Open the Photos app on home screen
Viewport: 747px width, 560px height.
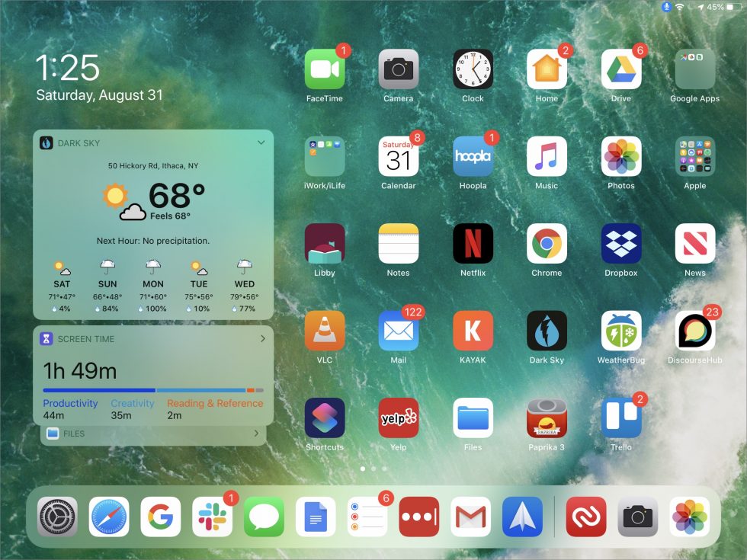tap(620, 156)
